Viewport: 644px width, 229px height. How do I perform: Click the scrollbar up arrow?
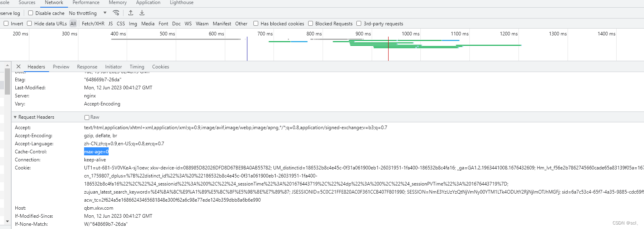[x=7, y=65]
